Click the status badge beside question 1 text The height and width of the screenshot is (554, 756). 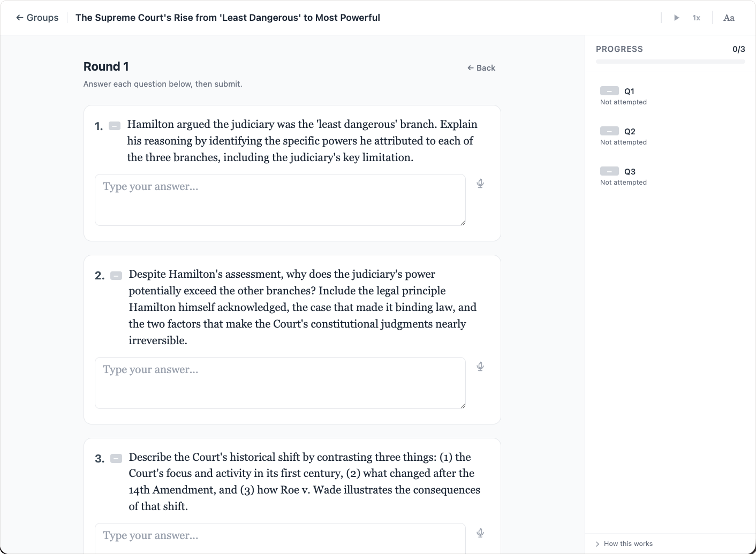point(115,126)
